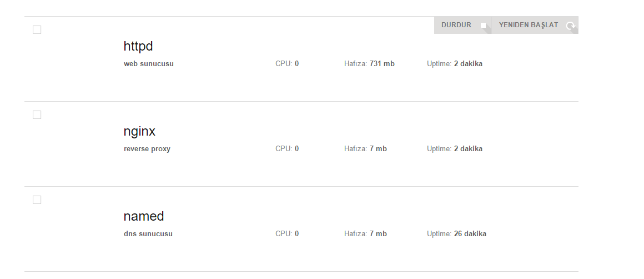Viewport: 644px width, 279px height.
Task: Click the DURDUR button label
Action: point(456,25)
